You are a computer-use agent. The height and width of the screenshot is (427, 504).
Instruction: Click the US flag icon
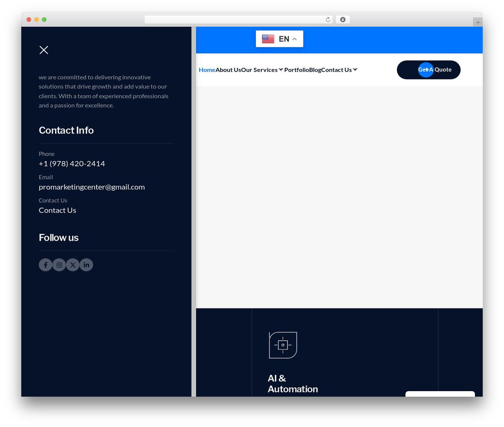(268, 39)
